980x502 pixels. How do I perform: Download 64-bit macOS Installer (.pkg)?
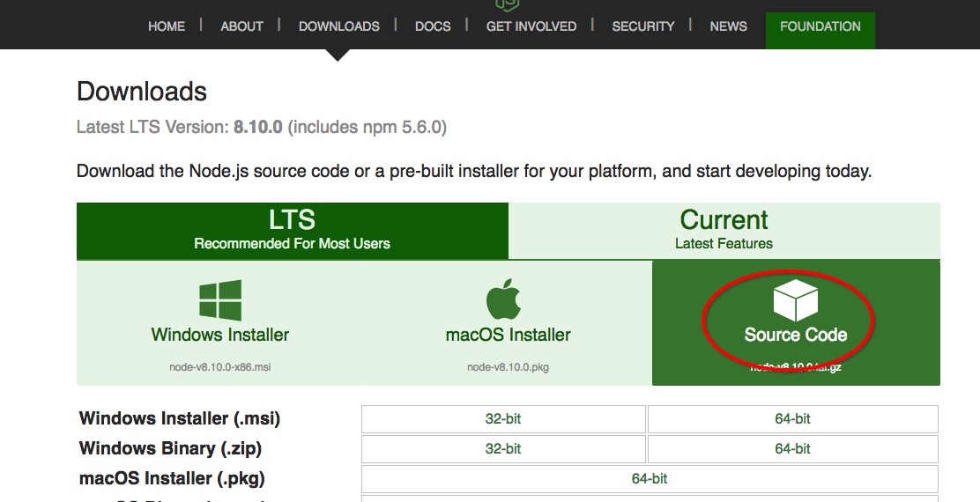[650, 479]
